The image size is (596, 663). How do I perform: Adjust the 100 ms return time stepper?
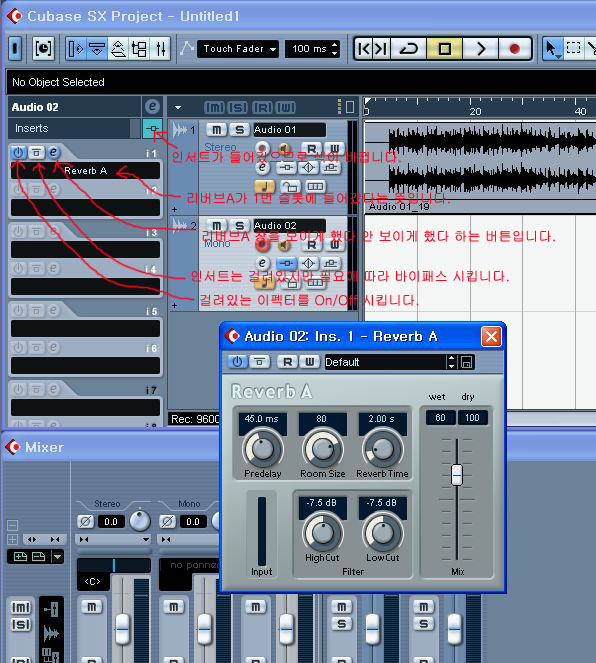(x=335, y=49)
